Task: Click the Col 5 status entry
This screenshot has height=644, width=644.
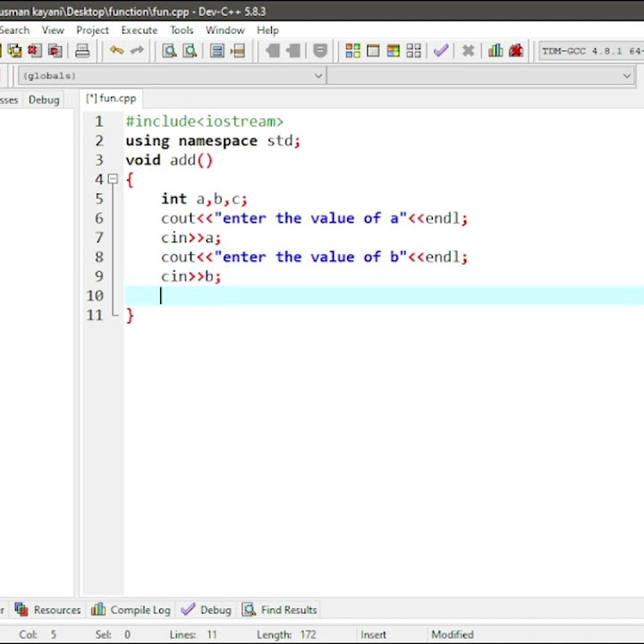Action: coord(38,634)
